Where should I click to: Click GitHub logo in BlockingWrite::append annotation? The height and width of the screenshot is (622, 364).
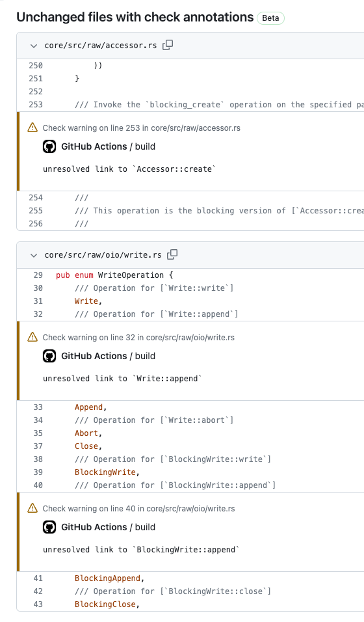(49, 527)
